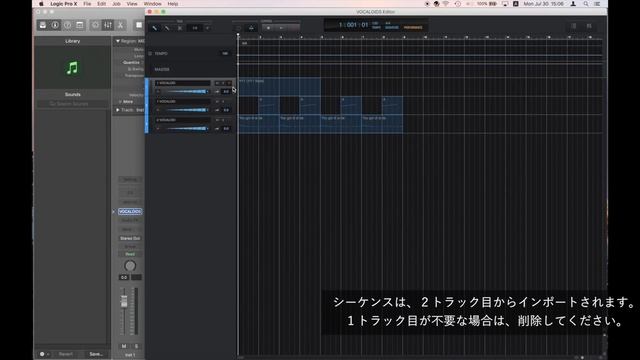Image resolution: width=640 pixels, height=360 pixels.
Task: Click the Search Sounds field in Library
Action: 72,104
